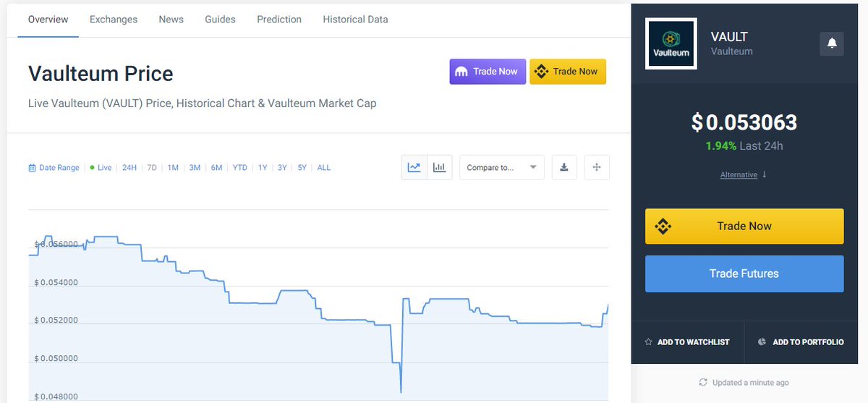Click the $0.053063 price value
This screenshot has width=868, height=403.
(x=744, y=122)
